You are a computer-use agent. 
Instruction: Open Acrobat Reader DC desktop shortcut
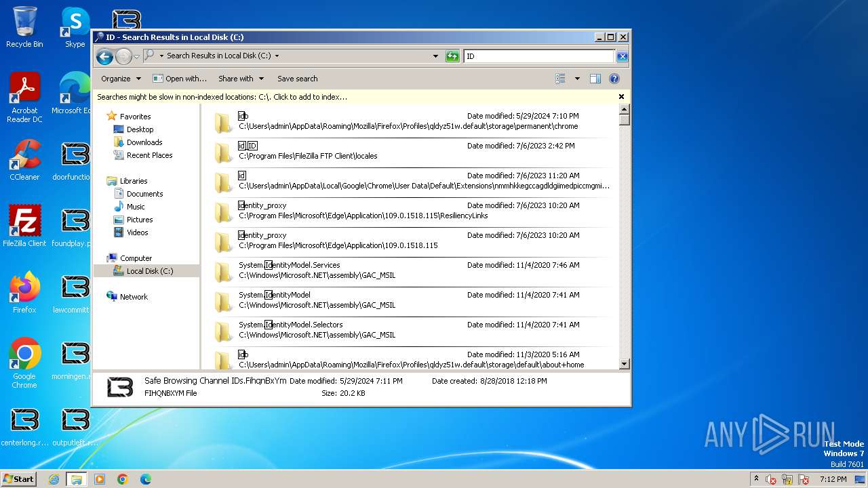coord(24,98)
